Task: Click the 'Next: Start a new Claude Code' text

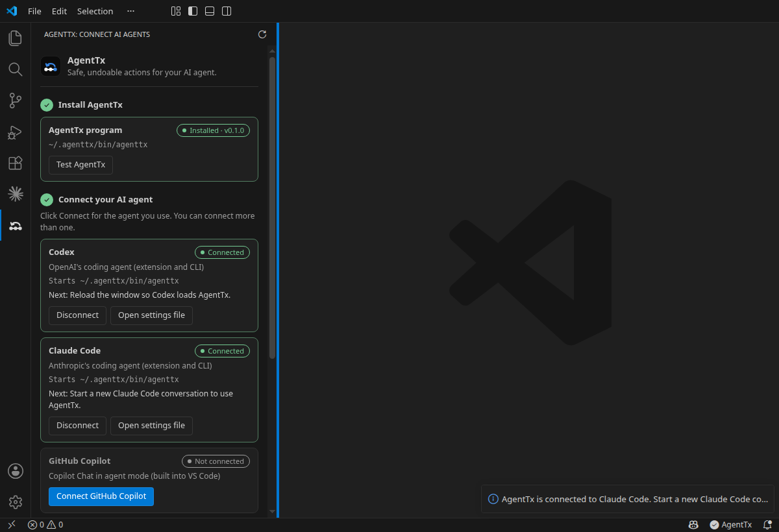Action: [141, 400]
